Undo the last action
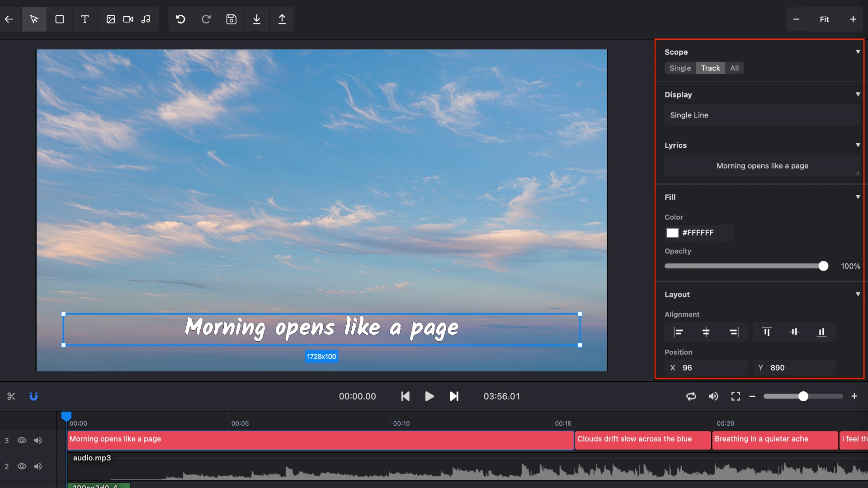Image resolution: width=868 pixels, height=488 pixels. (180, 19)
